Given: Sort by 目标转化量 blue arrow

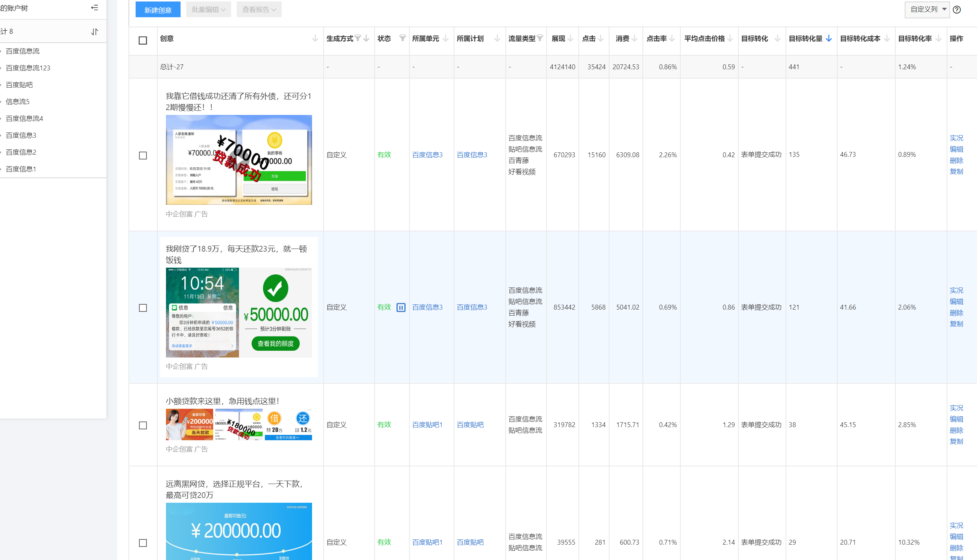Looking at the screenshot, I should pyautogui.click(x=829, y=38).
